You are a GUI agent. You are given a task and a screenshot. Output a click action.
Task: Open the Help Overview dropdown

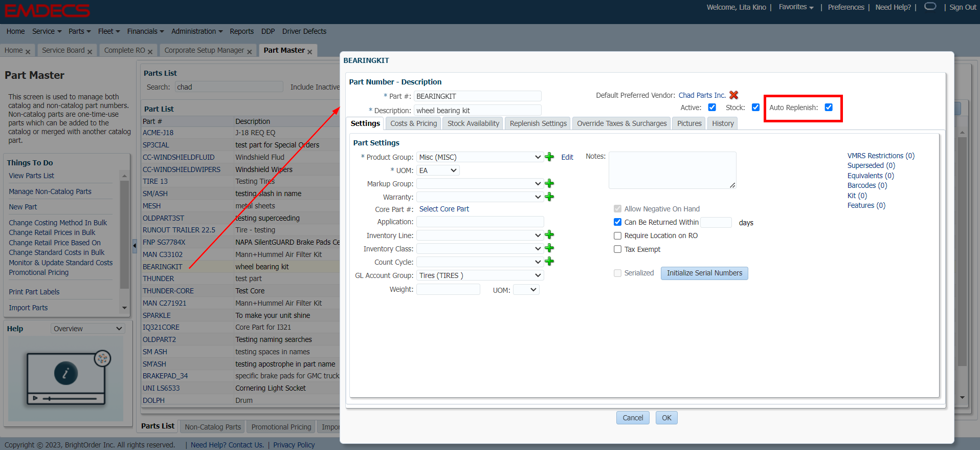click(x=87, y=329)
